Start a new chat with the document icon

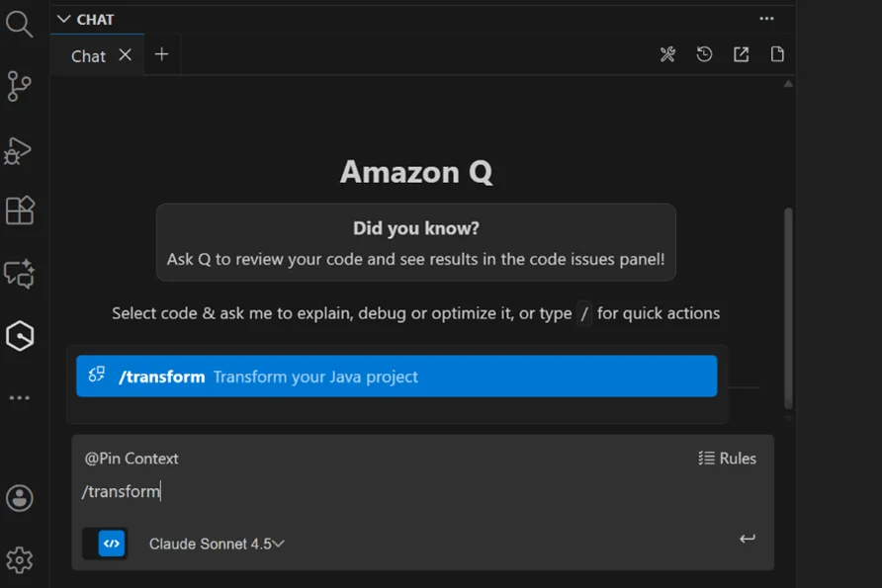tap(777, 53)
